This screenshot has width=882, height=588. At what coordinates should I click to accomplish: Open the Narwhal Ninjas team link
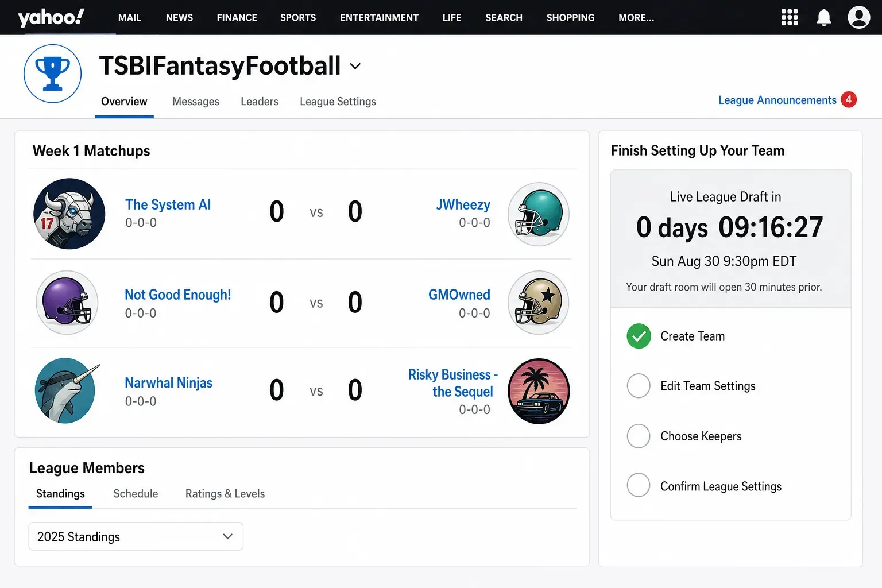click(169, 383)
